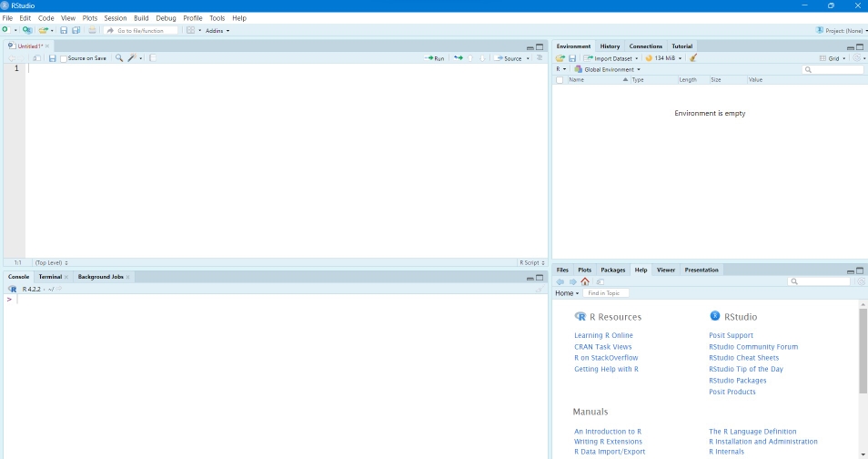This screenshot has height=459, width=868.
Task: Open the Home dropdown in Help pane
Action: click(567, 293)
